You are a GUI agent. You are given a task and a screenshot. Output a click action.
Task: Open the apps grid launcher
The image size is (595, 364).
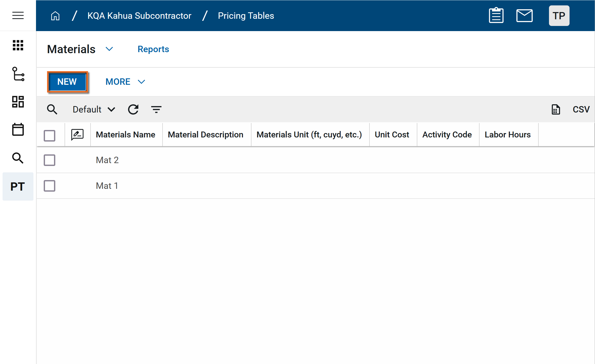18,45
